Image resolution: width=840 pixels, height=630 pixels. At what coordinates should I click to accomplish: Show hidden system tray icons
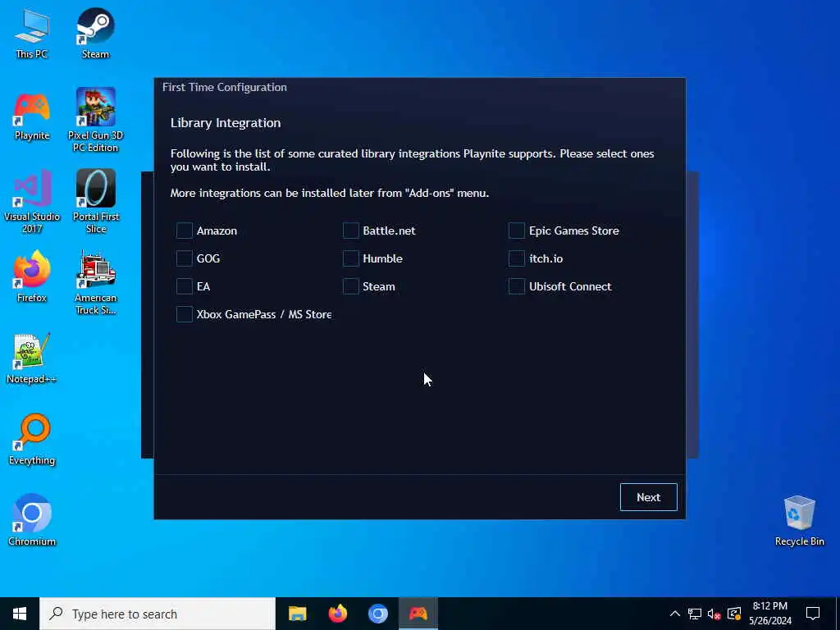point(675,614)
